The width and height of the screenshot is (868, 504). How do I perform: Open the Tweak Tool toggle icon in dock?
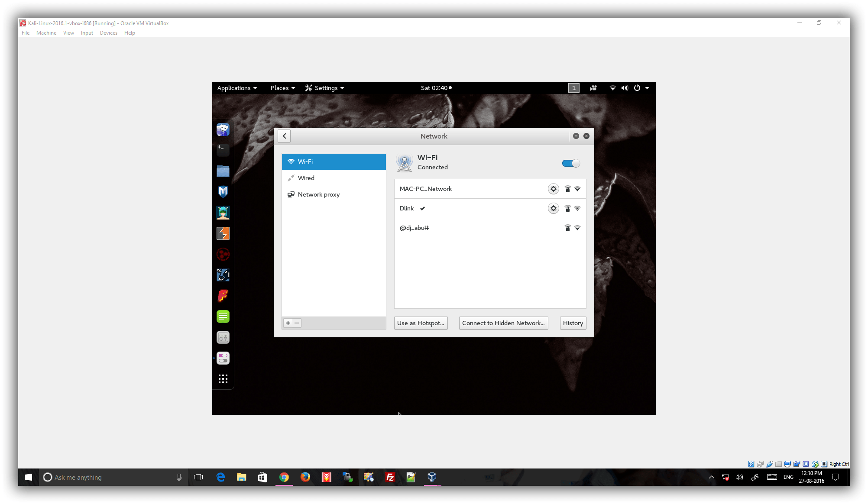pos(223,358)
